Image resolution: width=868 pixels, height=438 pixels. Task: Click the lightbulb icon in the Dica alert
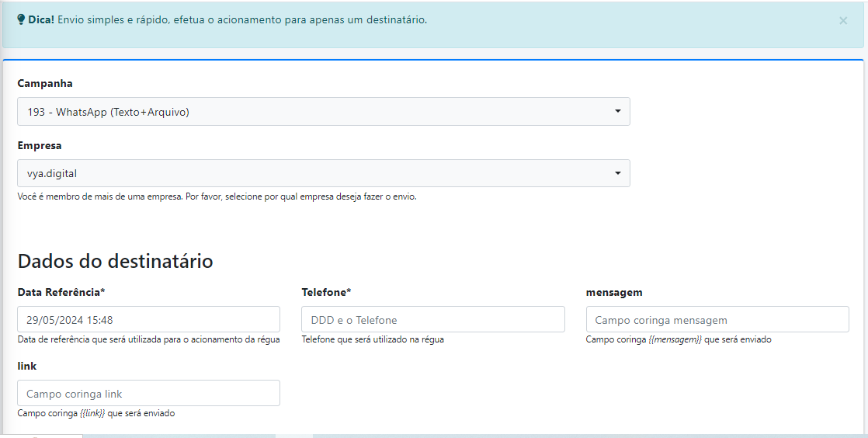point(21,19)
